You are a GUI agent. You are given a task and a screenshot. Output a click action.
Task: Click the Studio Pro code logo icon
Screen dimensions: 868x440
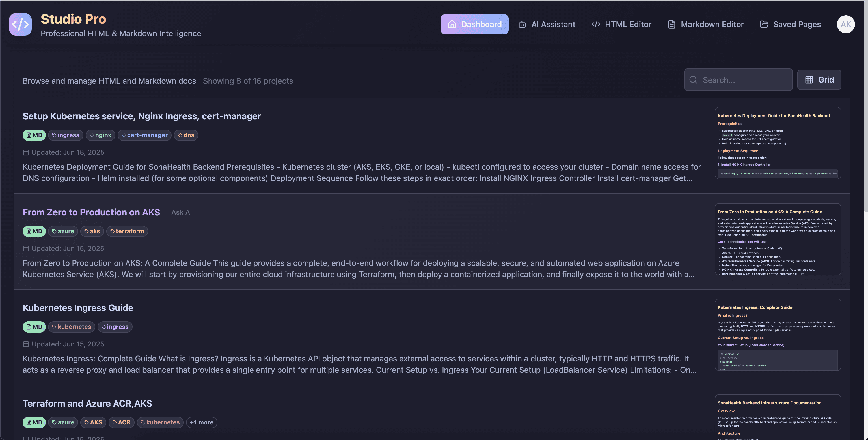pyautogui.click(x=20, y=24)
